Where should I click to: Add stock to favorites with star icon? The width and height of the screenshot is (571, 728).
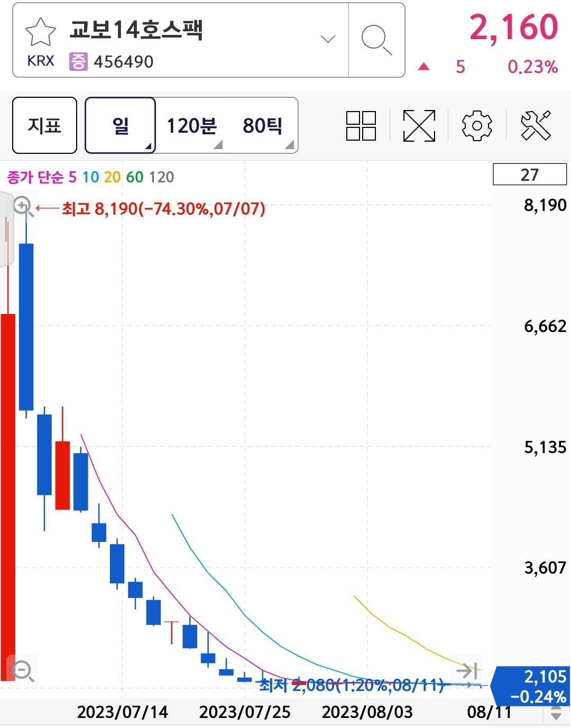coord(41,31)
